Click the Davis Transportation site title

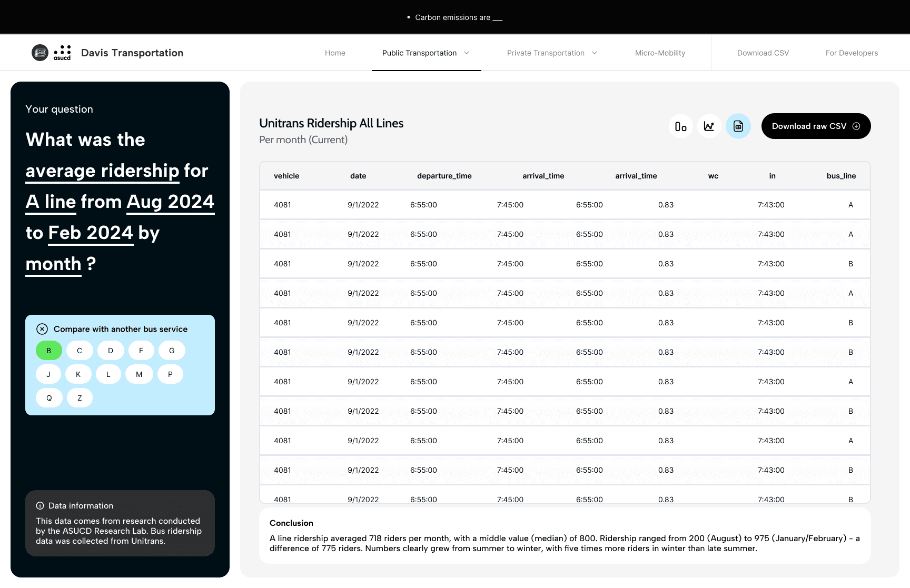[x=132, y=53]
